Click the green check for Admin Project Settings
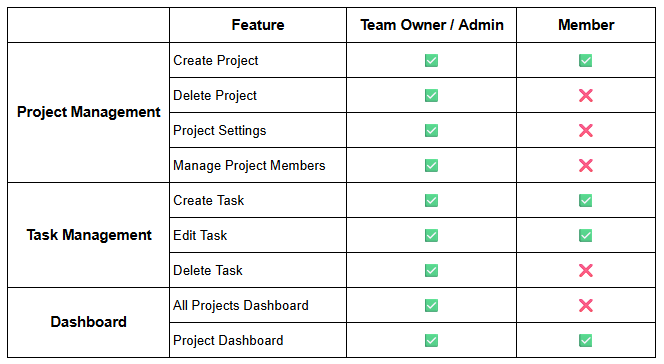Screen dimensions: 664x364 [x=431, y=130]
